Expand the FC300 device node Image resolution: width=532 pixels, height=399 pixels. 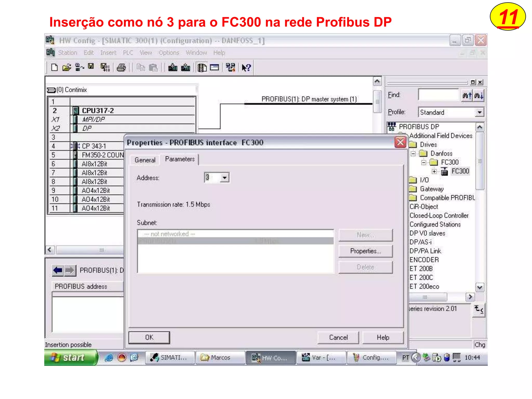(x=434, y=171)
